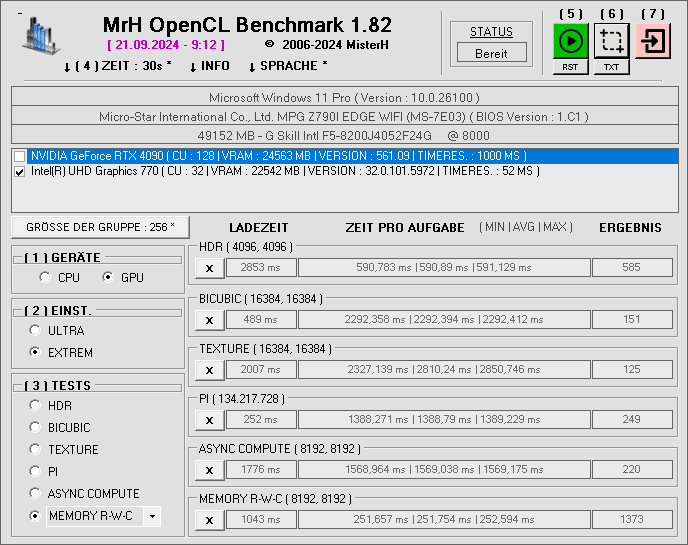Click the HDR timing field 590,783 ms
The image size is (688, 545).
click(x=444, y=268)
